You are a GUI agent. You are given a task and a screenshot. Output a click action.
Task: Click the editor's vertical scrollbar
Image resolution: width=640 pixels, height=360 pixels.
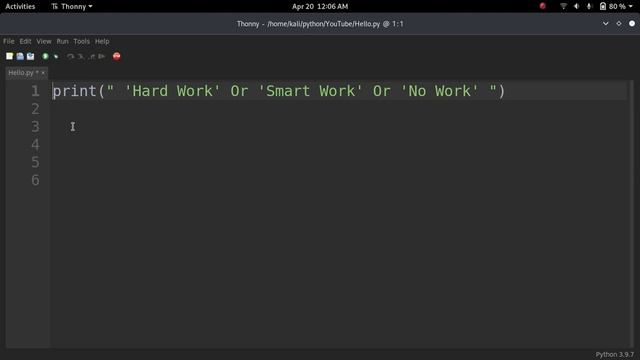pyautogui.click(x=631, y=214)
